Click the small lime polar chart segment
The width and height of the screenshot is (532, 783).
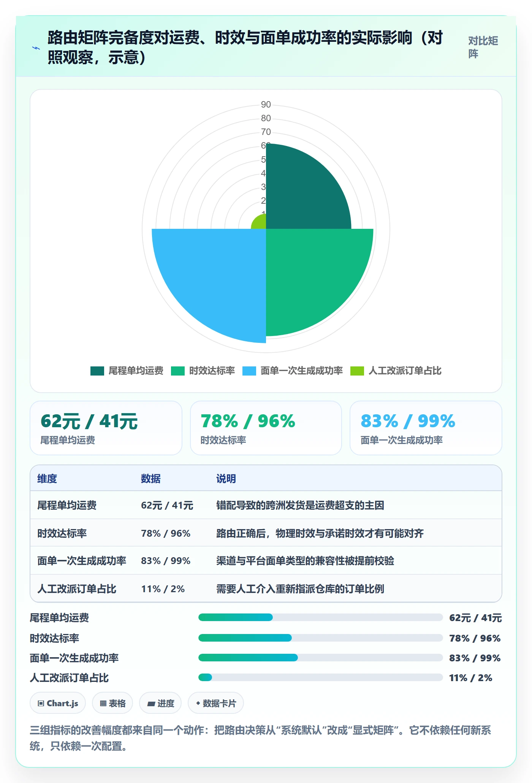260,223
